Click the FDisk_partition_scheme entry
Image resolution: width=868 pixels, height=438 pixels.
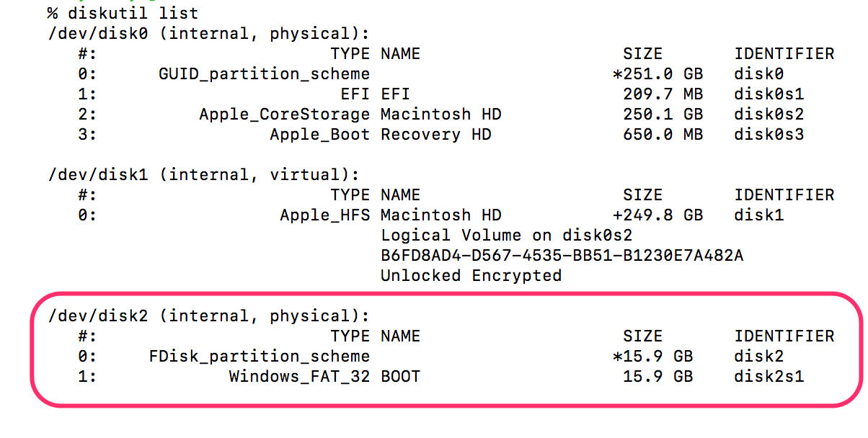pos(259,356)
